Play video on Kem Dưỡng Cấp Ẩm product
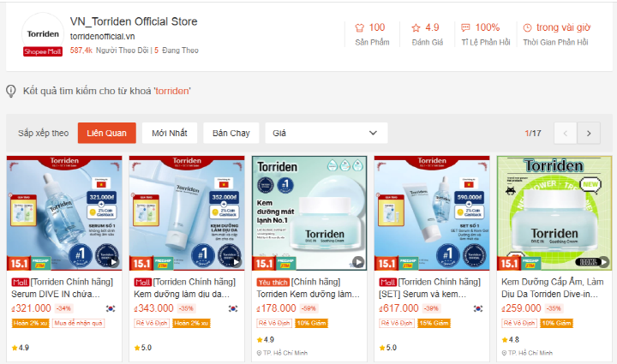 (x=603, y=262)
